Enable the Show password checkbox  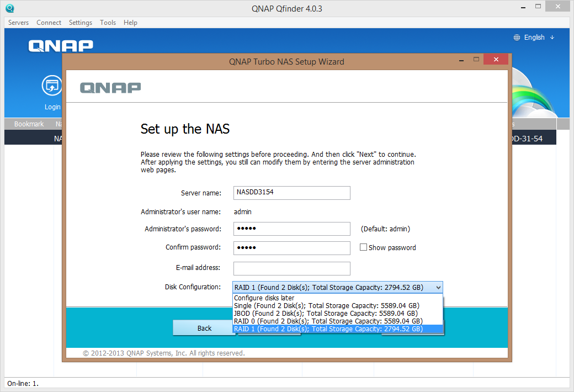(x=363, y=247)
